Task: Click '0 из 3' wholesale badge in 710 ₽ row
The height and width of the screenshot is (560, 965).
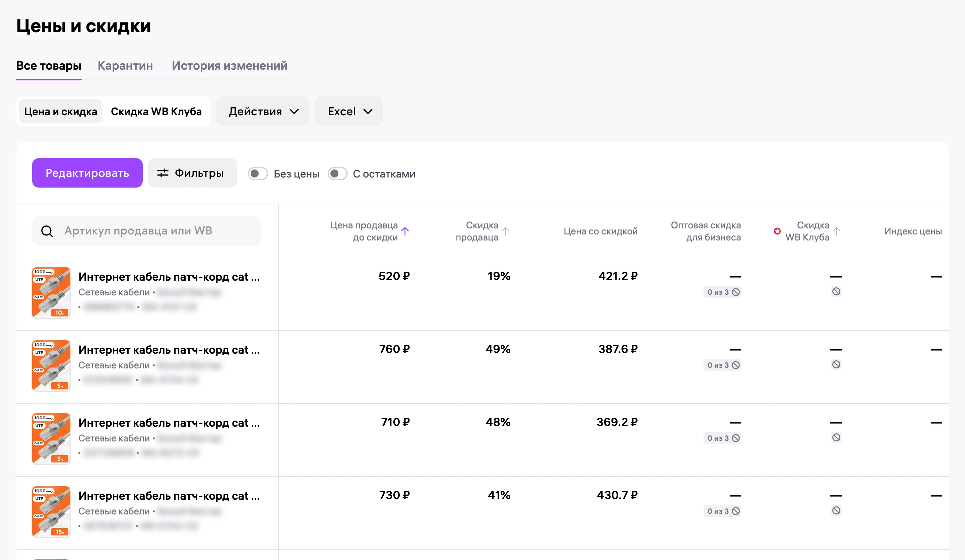Action: point(723,438)
